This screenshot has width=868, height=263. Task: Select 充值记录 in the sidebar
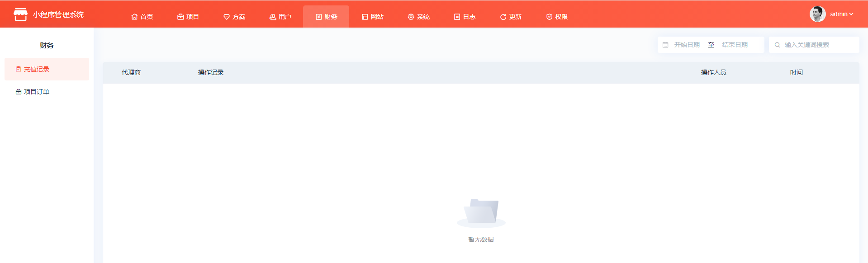click(x=47, y=69)
